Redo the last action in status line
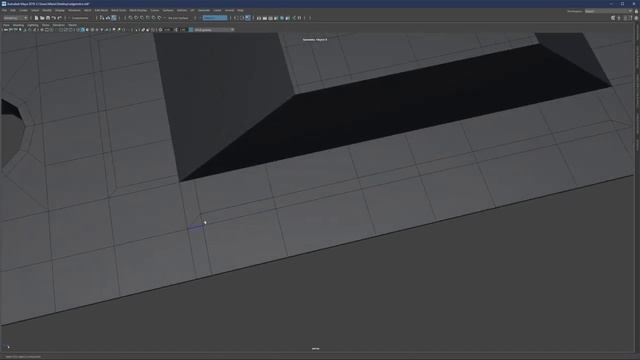640x360 pixels. [x=60, y=18]
